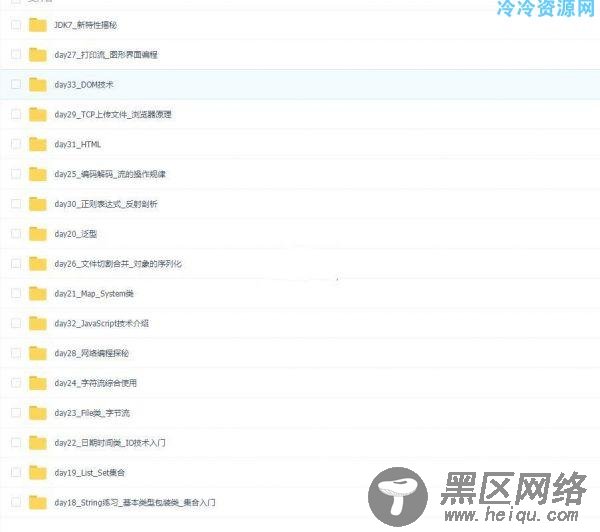Screen dimensions: 600x532
Task: Check the day22 日期时间类 checkbox
Action: pyautogui.click(x=16, y=442)
